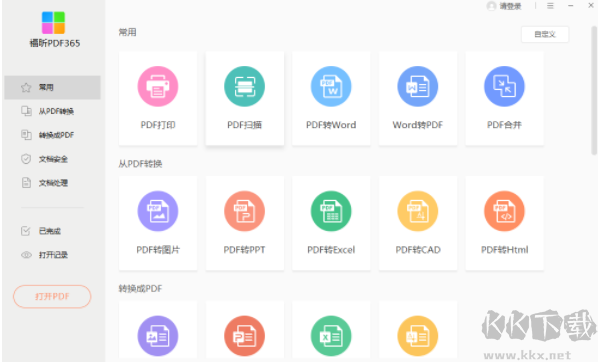Image resolution: width=598 pixels, height=362 pixels.
Task: Click the 自定义 customize button
Action: pyautogui.click(x=545, y=34)
